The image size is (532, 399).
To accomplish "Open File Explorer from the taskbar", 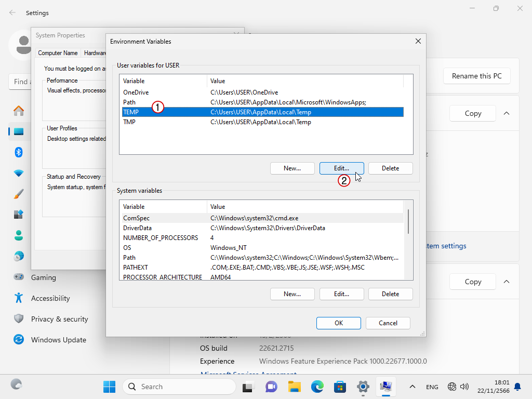I will (x=295, y=387).
